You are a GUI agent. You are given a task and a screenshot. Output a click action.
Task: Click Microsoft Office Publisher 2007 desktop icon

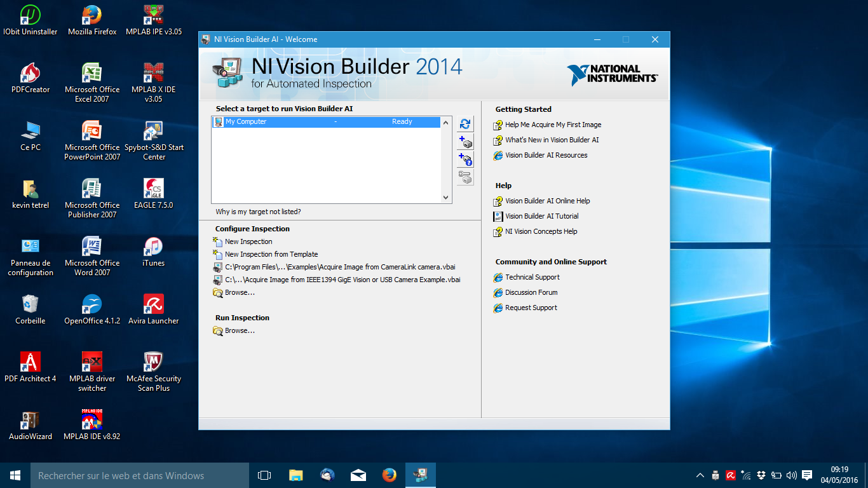coord(92,198)
